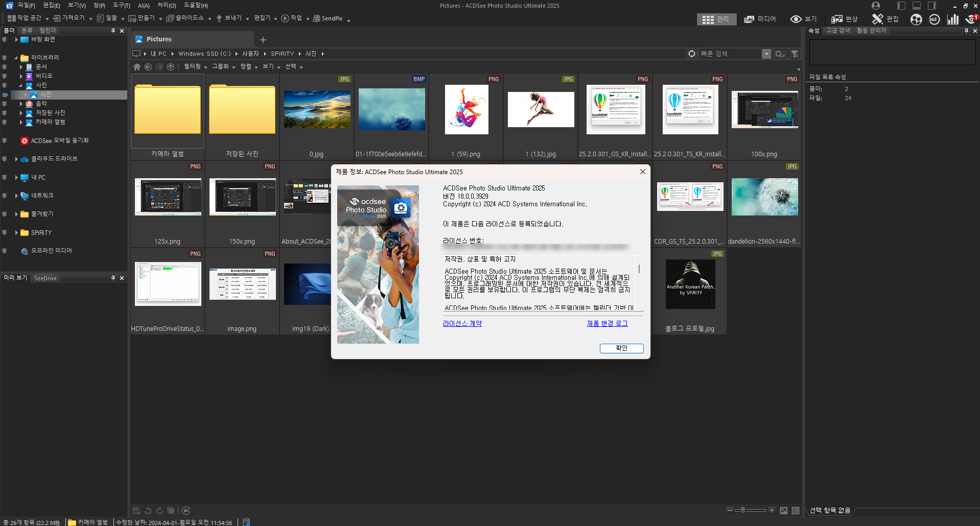Click the zoom-out minus icon beside thumbnail slider
The height and width of the screenshot is (526, 980).
click(730, 510)
